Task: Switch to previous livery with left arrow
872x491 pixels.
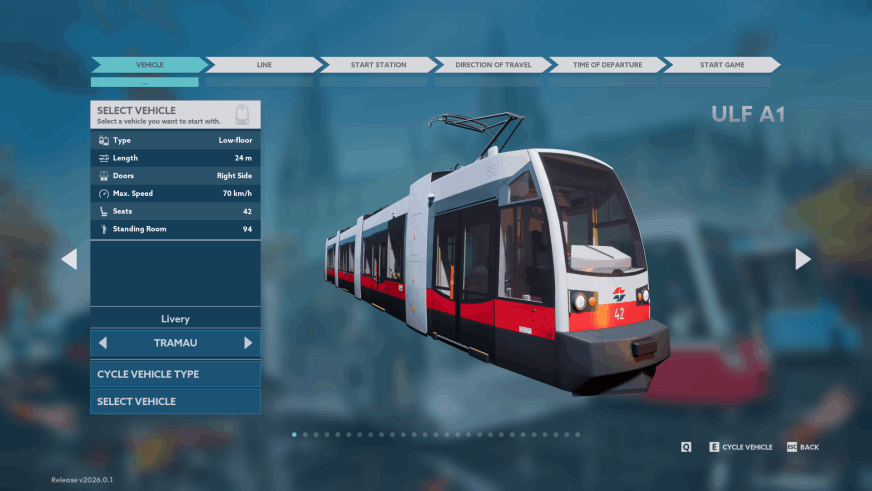Action: (x=103, y=343)
